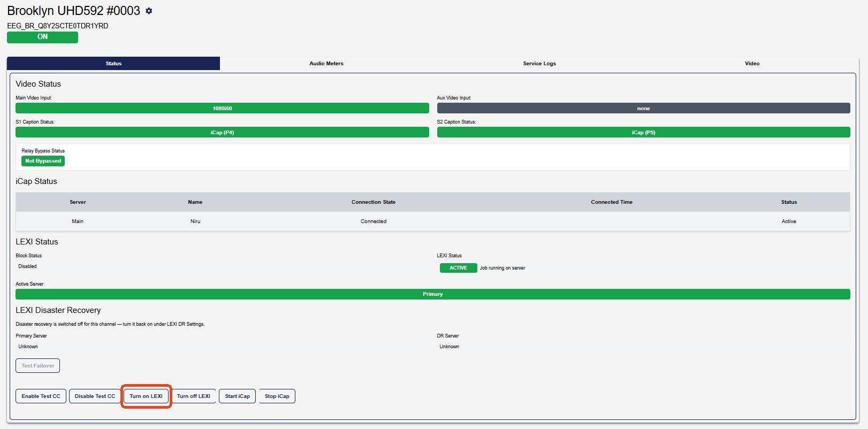Click the 'Video Status' heading

(39, 84)
